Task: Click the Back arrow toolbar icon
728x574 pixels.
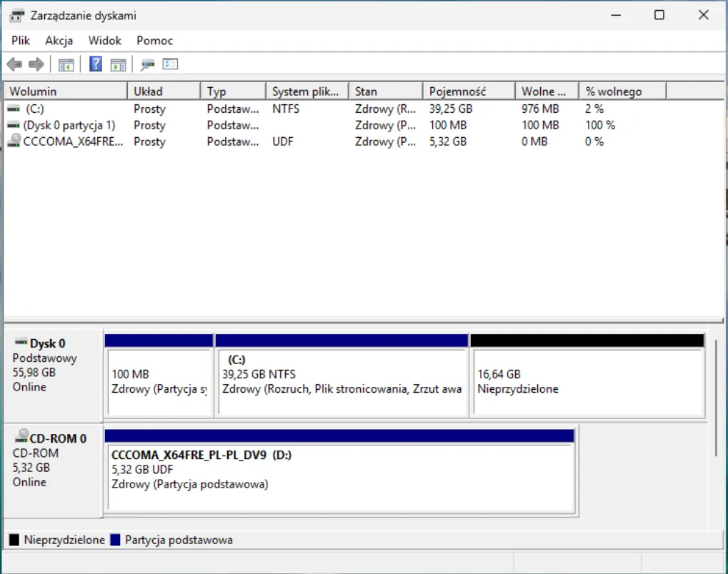Action: point(14,65)
